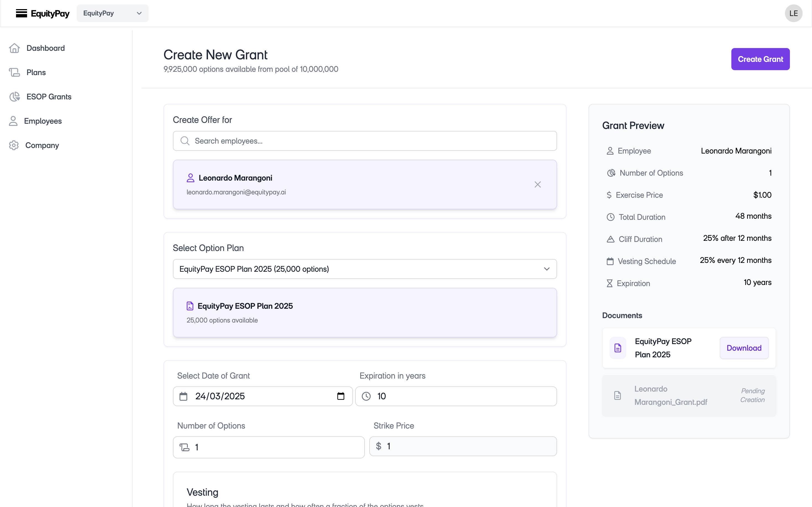Screen dimensions: 812x507
Task: Click the clock icon beside Expiration in years
Action: 367,396
